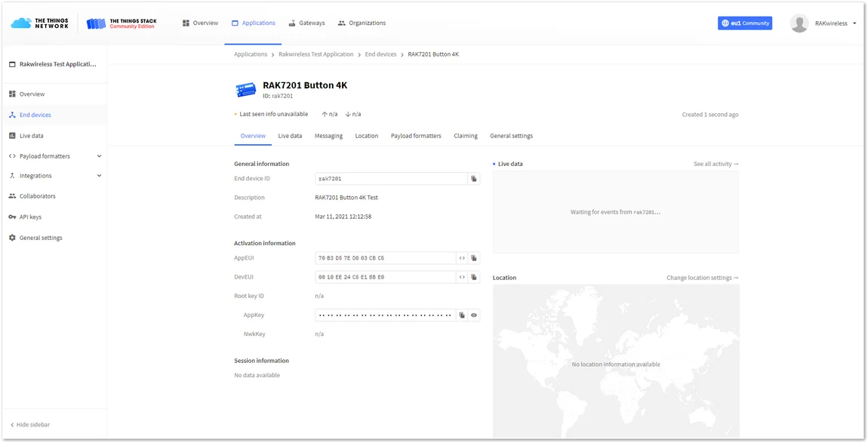Click See all activity link
The width and height of the screenshot is (868, 443).
[x=716, y=164]
